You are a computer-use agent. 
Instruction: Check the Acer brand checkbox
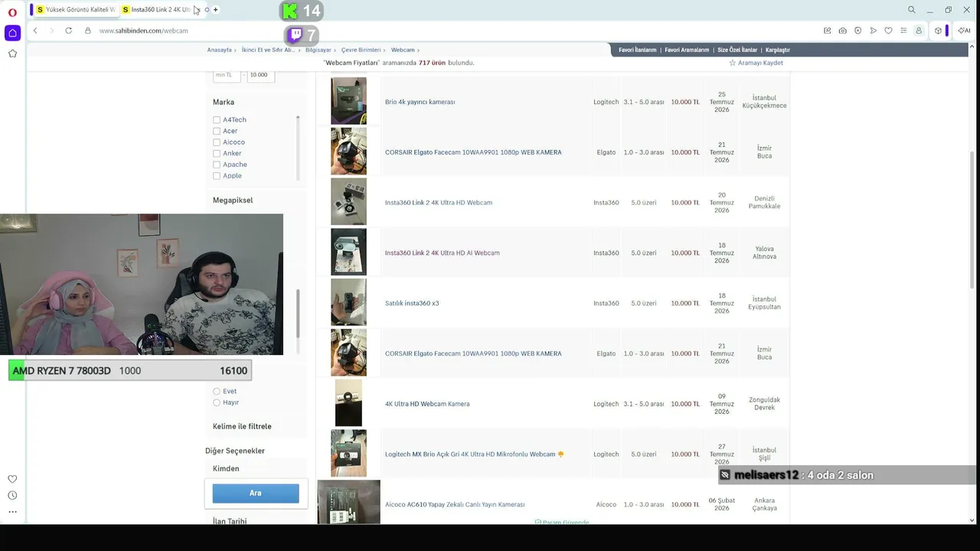[217, 131]
